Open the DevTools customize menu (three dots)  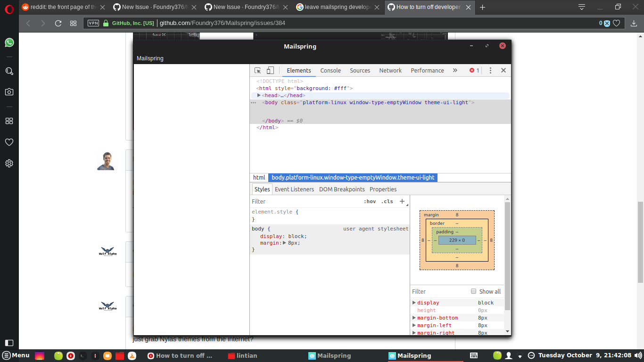coord(490,70)
